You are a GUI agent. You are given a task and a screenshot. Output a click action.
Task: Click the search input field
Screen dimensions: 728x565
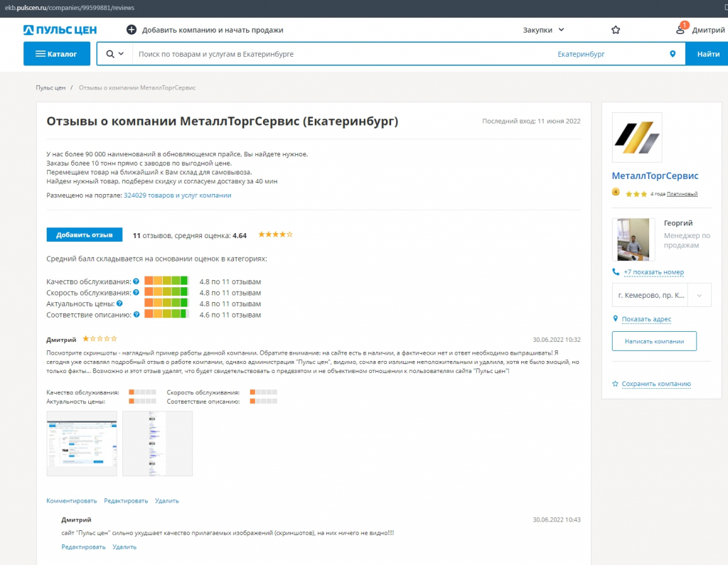coord(343,54)
